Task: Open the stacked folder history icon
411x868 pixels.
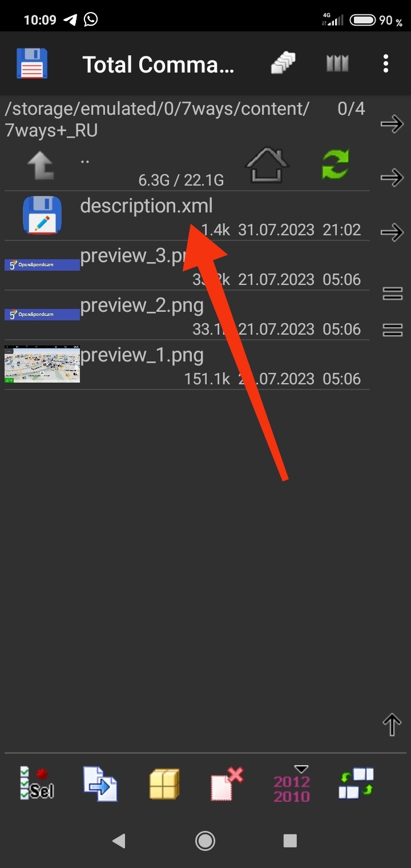Action: pos(283,63)
